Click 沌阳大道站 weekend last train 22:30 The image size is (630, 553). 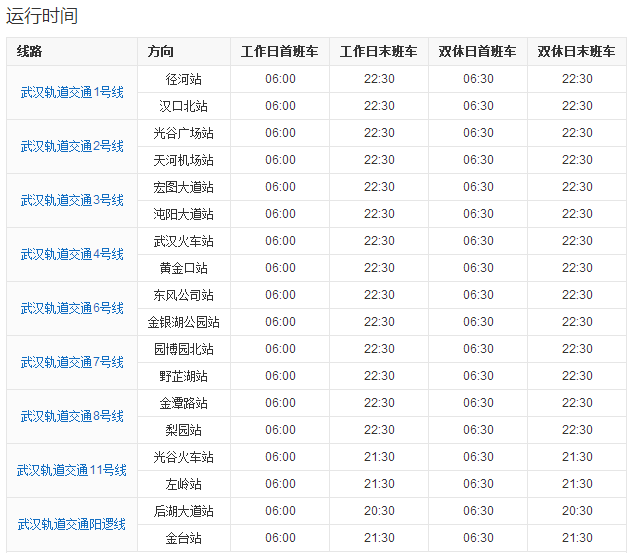coord(577,214)
